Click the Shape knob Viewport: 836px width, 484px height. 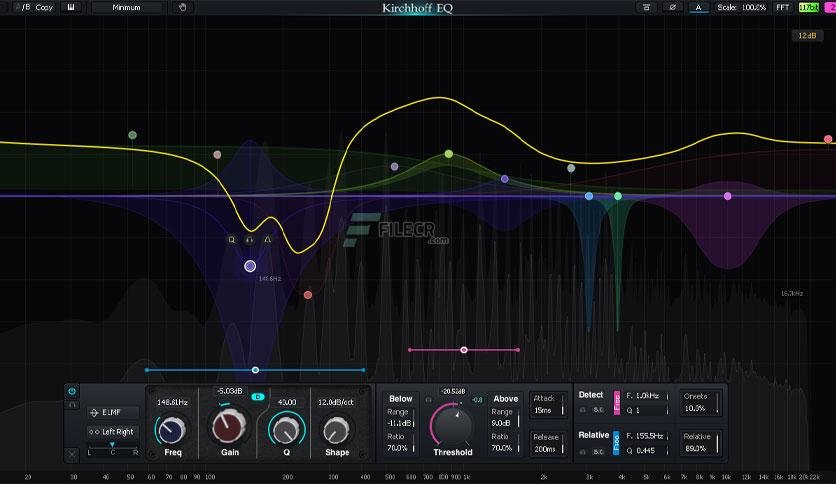(336, 430)
